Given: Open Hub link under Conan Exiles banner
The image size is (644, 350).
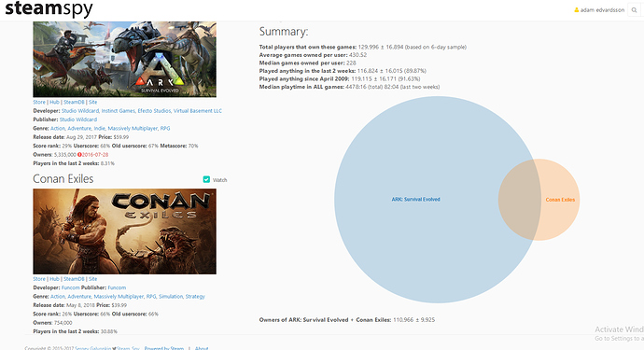Looking at the screenshot, I should click(x=54, y=278).
